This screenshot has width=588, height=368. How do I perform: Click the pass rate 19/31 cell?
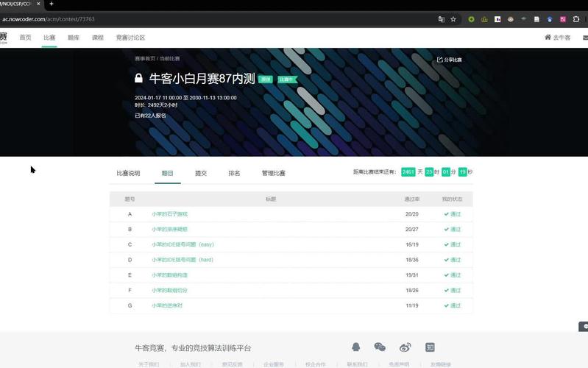tap(412, 275)
